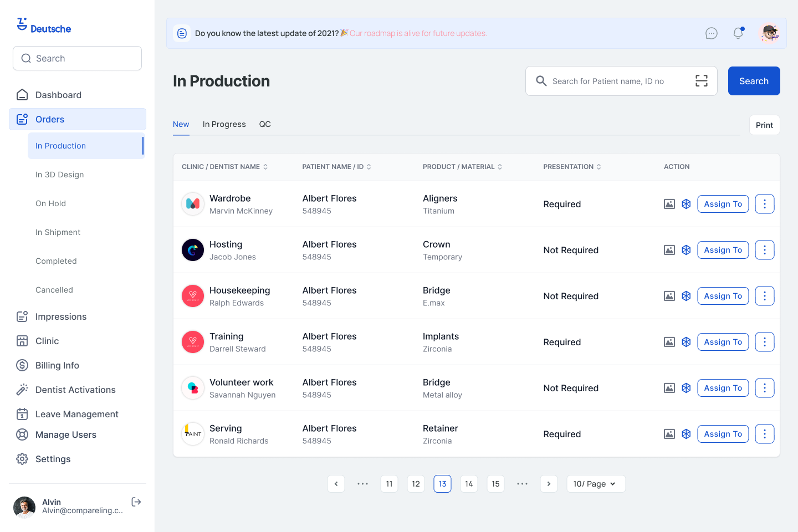Open more options menu for Wardrobe row
The height and width of the screenshot is (532, 798).
pos(765,204)
